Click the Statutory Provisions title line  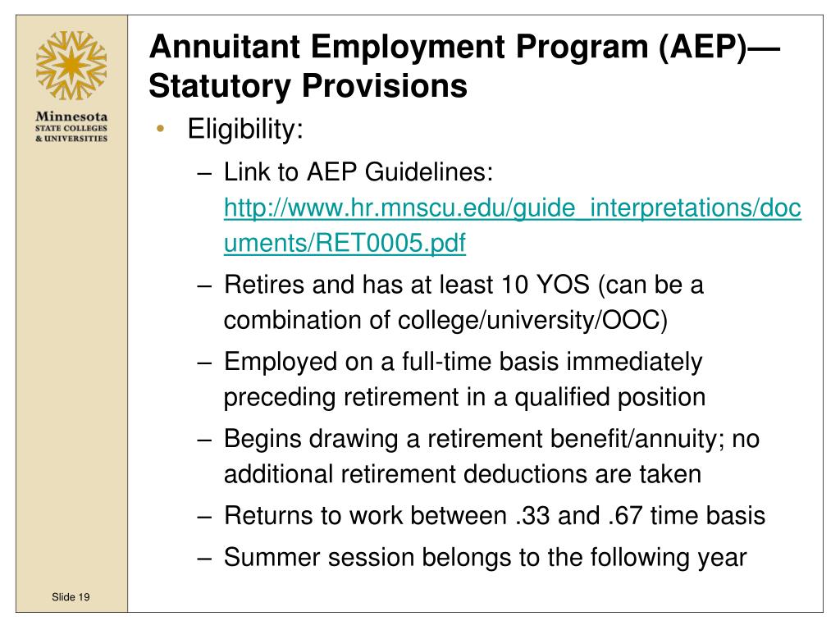pos(308,86)
